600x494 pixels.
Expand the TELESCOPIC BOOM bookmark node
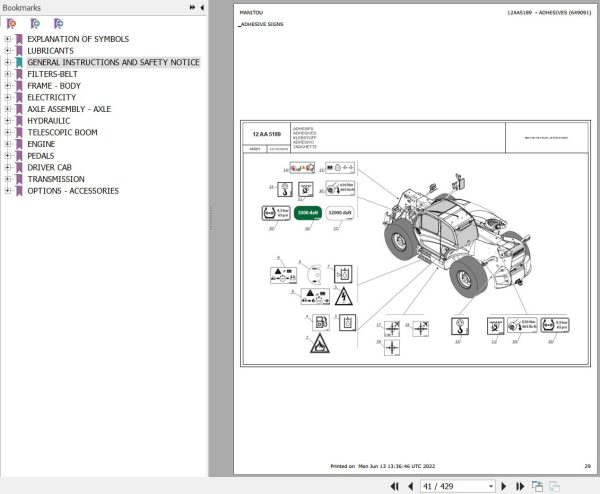(x=7, y=132)
